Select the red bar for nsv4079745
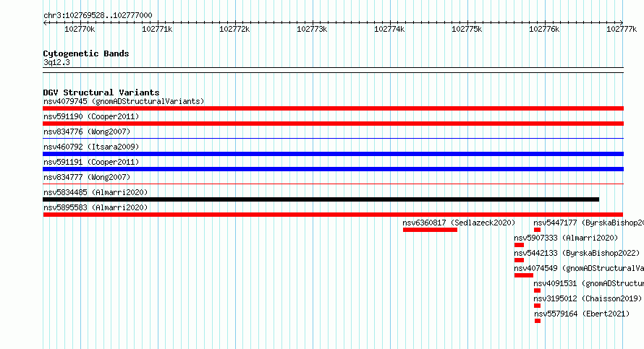 [333, 108]
